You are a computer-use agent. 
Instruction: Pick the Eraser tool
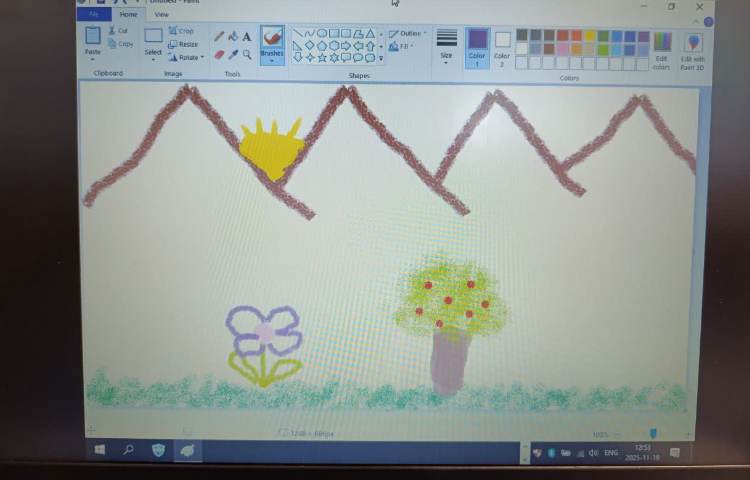(x=219, y=54)
